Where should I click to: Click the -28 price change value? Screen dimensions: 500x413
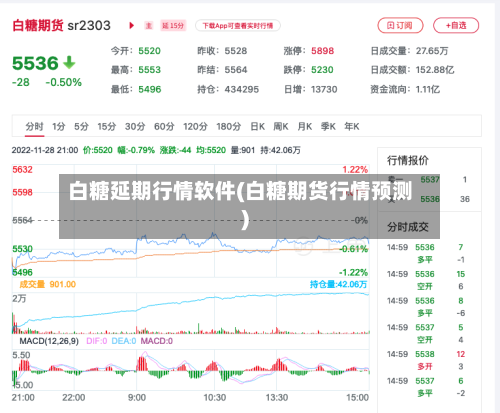[x=21, y=82]
